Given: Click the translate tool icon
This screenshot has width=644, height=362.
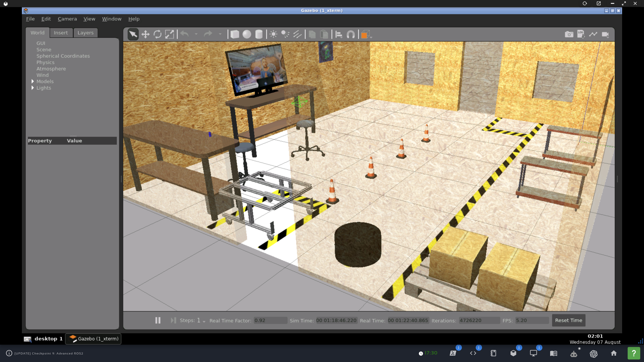Looking at the screenshot, I should (x=145, y=34).
